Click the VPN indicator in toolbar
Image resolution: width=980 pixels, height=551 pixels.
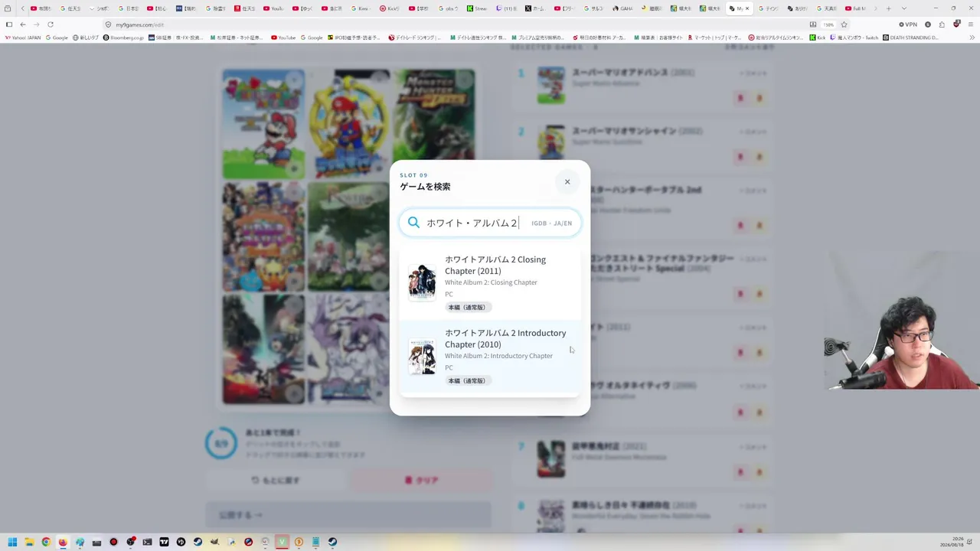click(908, 24)
